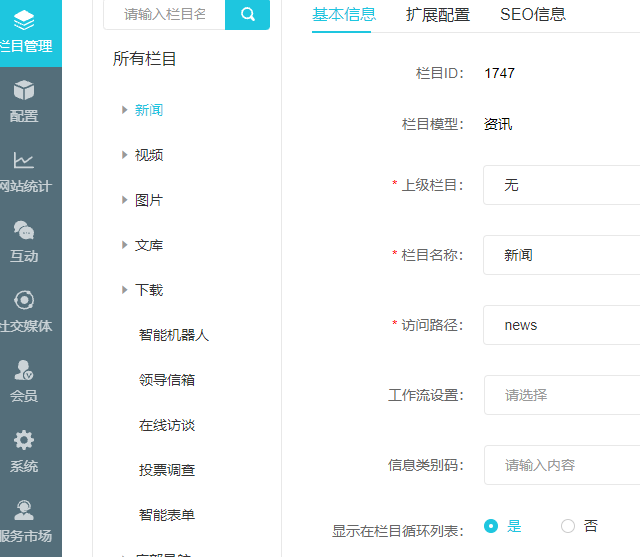Click the 信息类别码 input field
Screen dimensions: 640x557
pyautogui.click(x=562, y=465)
